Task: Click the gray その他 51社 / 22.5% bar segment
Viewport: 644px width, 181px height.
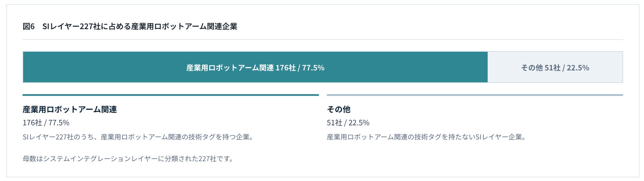Action: (555, 67)
